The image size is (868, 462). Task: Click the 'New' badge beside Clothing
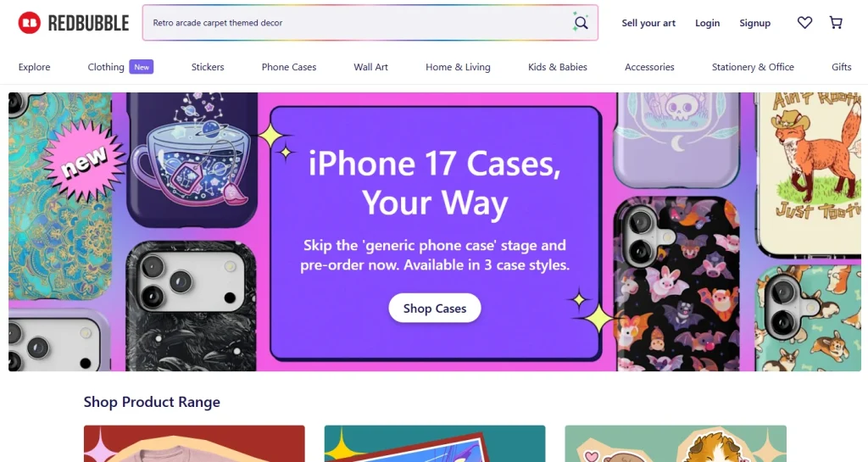[x=142, y=67]
